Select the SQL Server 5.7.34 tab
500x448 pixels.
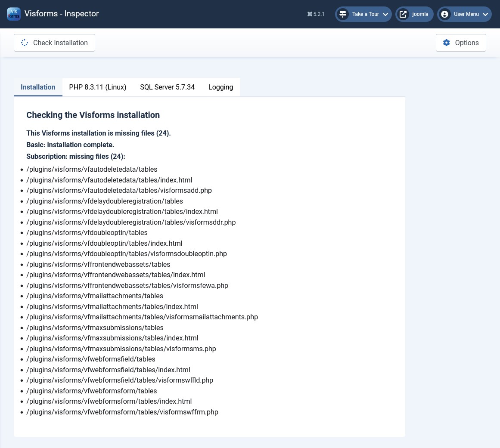167,87
